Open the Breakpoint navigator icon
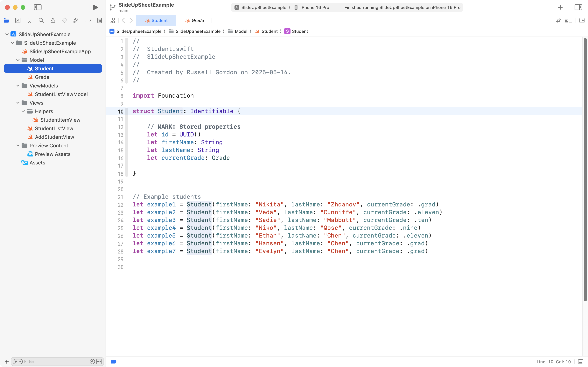 pyautogui.click(x=88, y=20)
